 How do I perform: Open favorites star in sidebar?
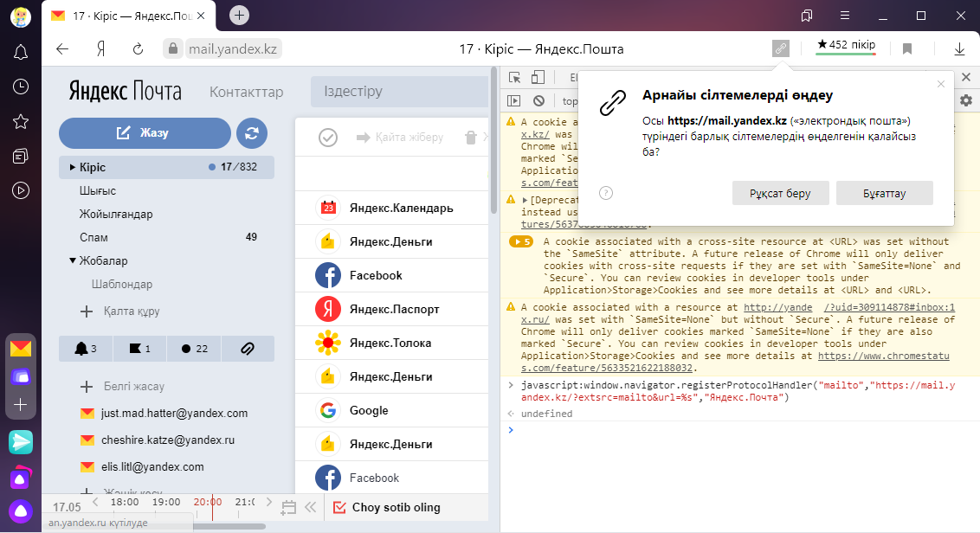pos(21,122)
